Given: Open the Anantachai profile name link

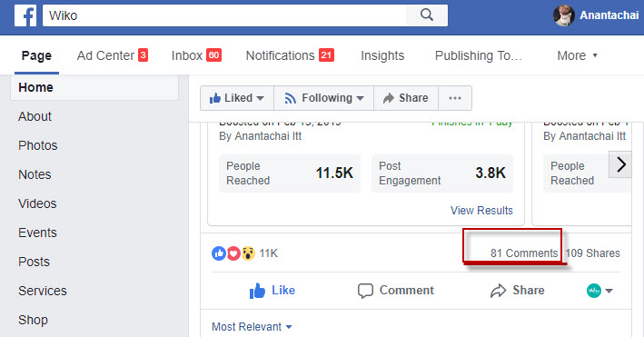Looking at the screenshot, I should [x=609, y=15].
